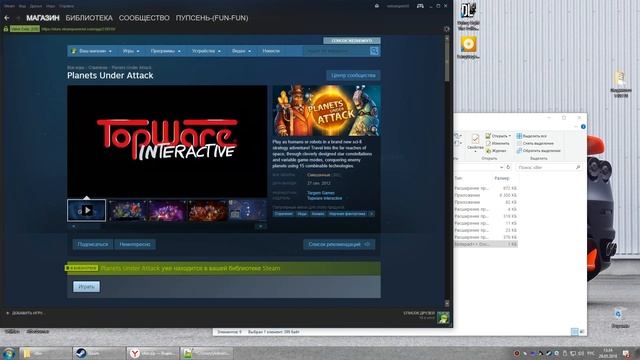
Task: Open the Steam taskbar button
Action: pos(99,353)
